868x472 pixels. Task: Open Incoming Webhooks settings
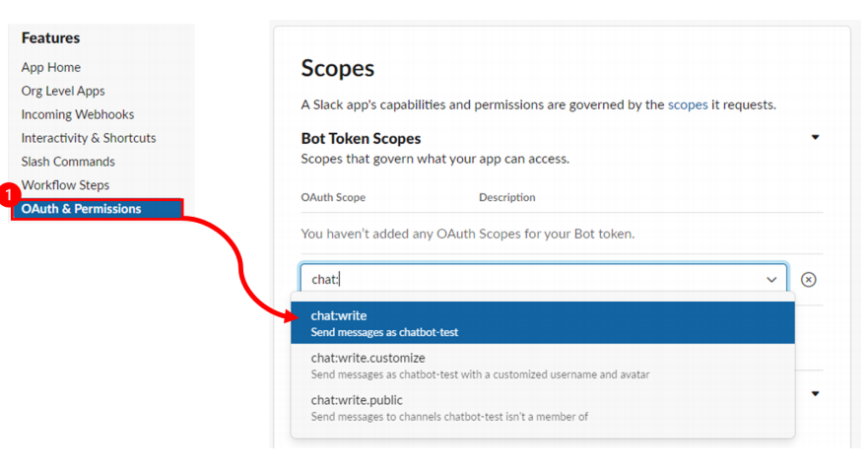click(x=78, y=114)
